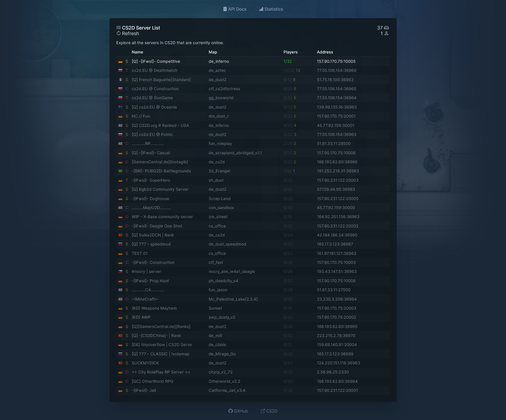Click the 0/10 player count on X-Base row

point(287,217)
